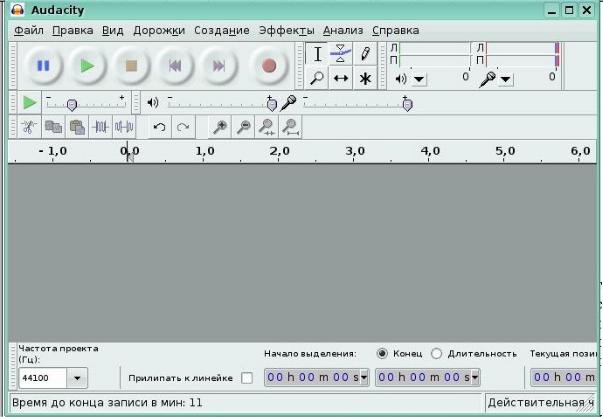Click the "Начало выделения:" label

(x=310, y=354)
